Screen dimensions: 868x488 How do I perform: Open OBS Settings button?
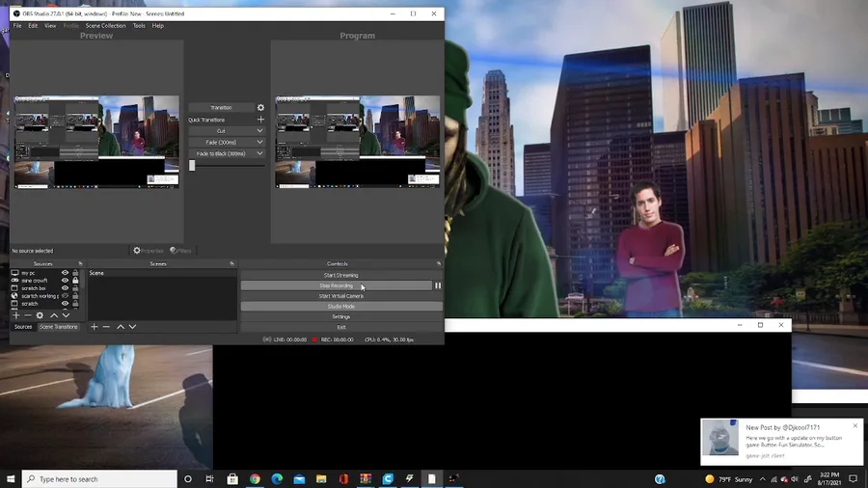[341, 317]
